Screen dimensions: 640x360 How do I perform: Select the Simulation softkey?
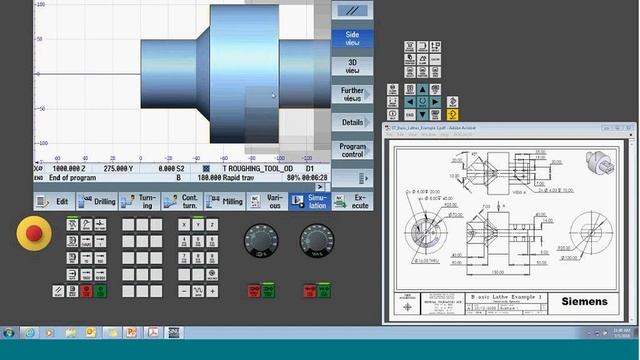(309, 202)
